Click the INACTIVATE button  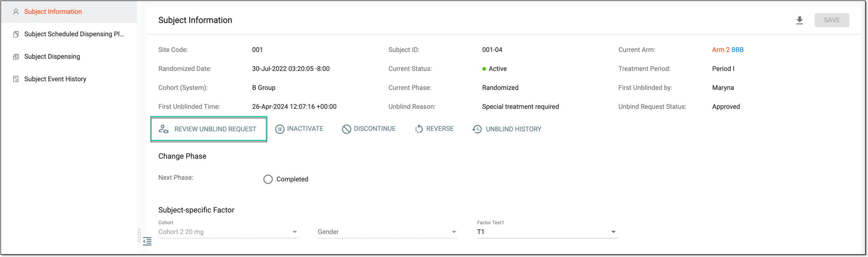(x=299, y=129)
